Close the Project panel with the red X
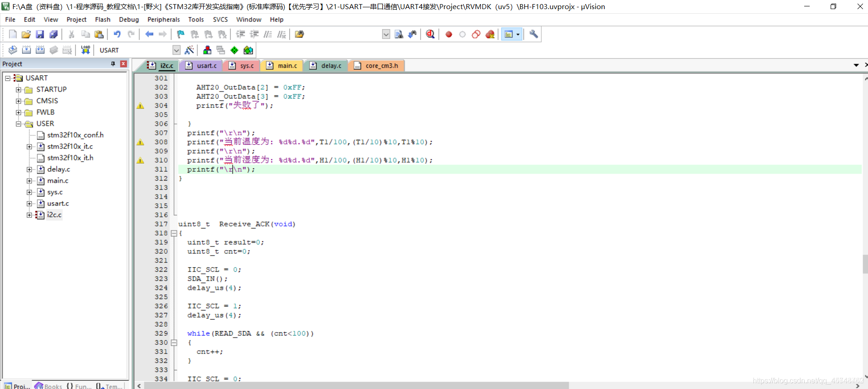Image resolution: width=868 pixels, height=389 pixels. (x=123, y=64)
